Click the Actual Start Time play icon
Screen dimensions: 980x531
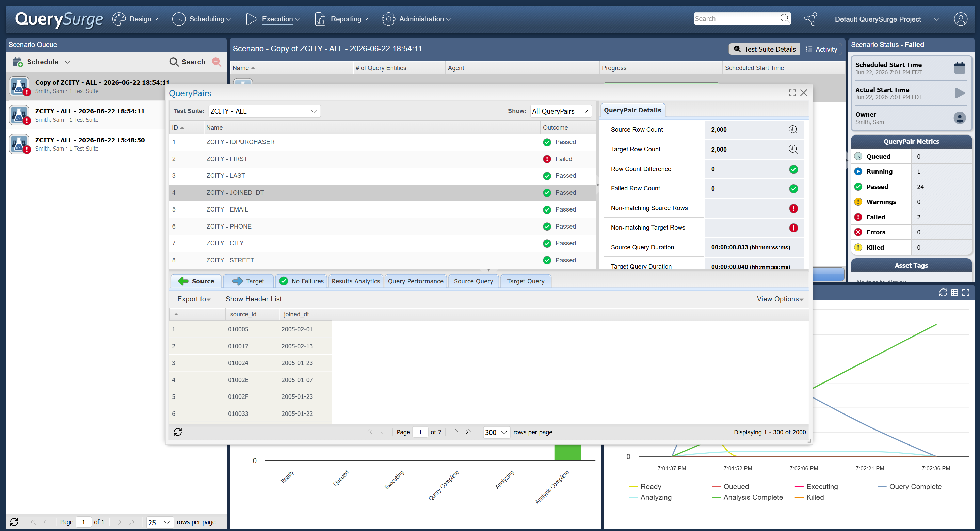(960, 93)
